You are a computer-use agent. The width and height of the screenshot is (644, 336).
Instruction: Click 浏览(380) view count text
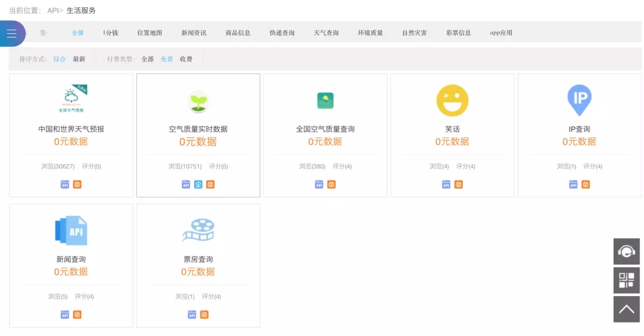pyautogui.click(x=312, y=167)
